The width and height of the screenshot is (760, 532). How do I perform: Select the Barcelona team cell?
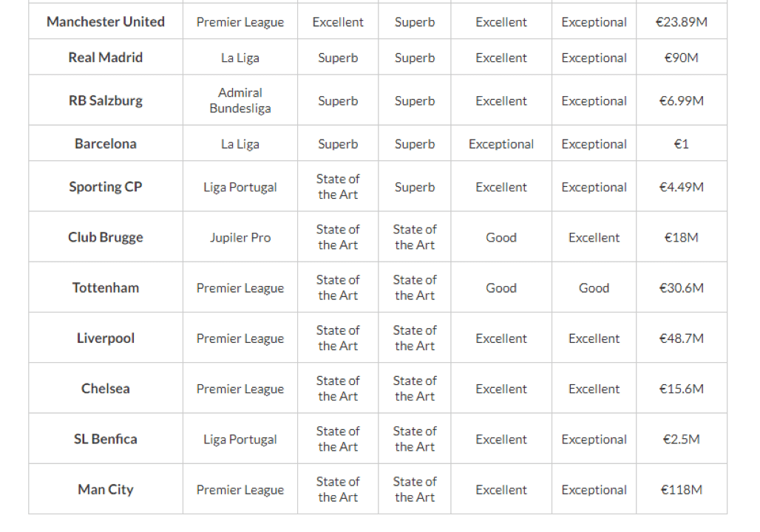[106, 144]
